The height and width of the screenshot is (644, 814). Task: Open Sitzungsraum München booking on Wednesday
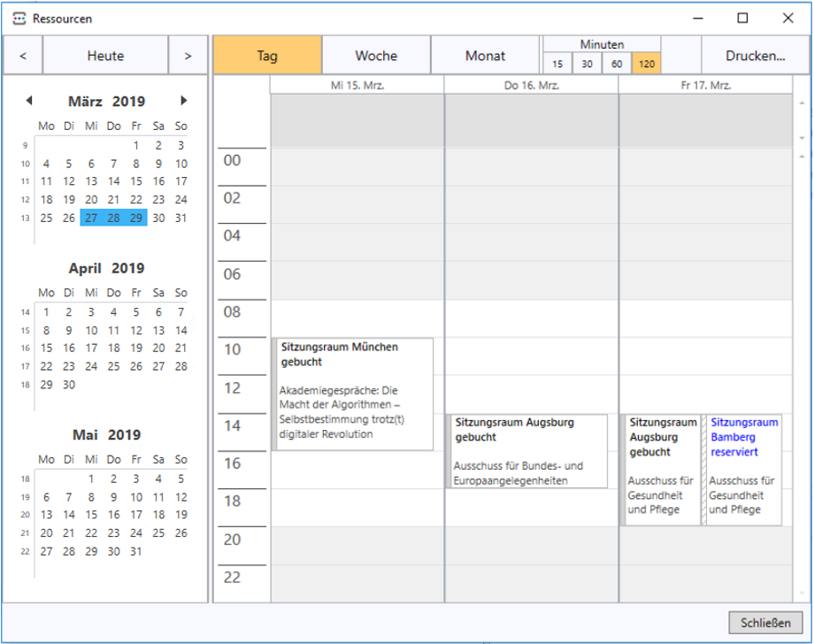tap(353, 394)
